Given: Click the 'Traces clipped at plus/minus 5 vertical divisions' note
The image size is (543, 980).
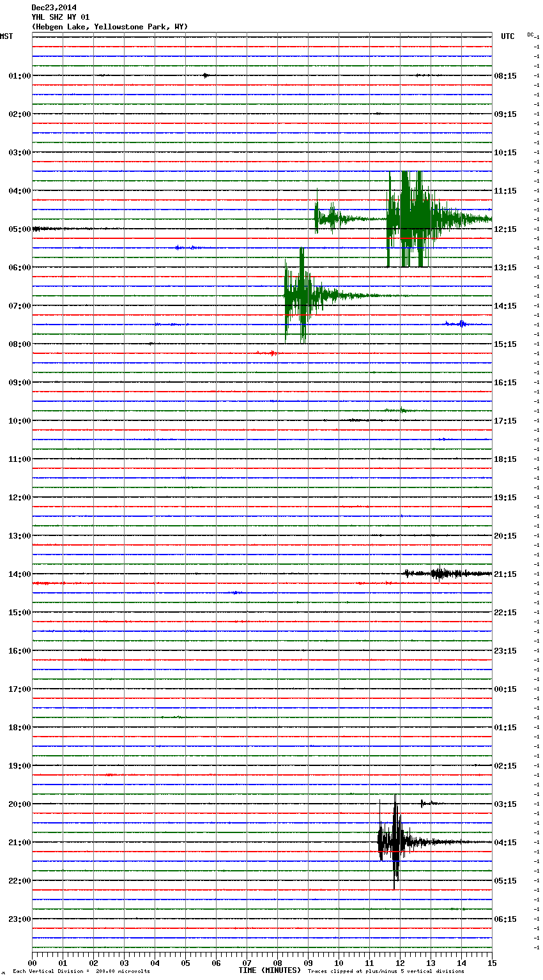Looking at the screenshot, I should [x=386, y=972].
